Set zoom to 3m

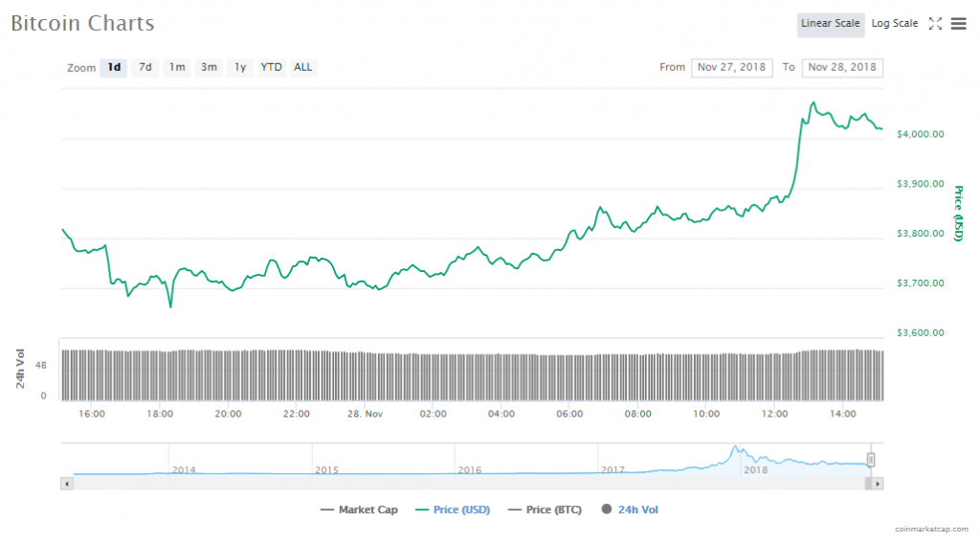pos(209,67)
